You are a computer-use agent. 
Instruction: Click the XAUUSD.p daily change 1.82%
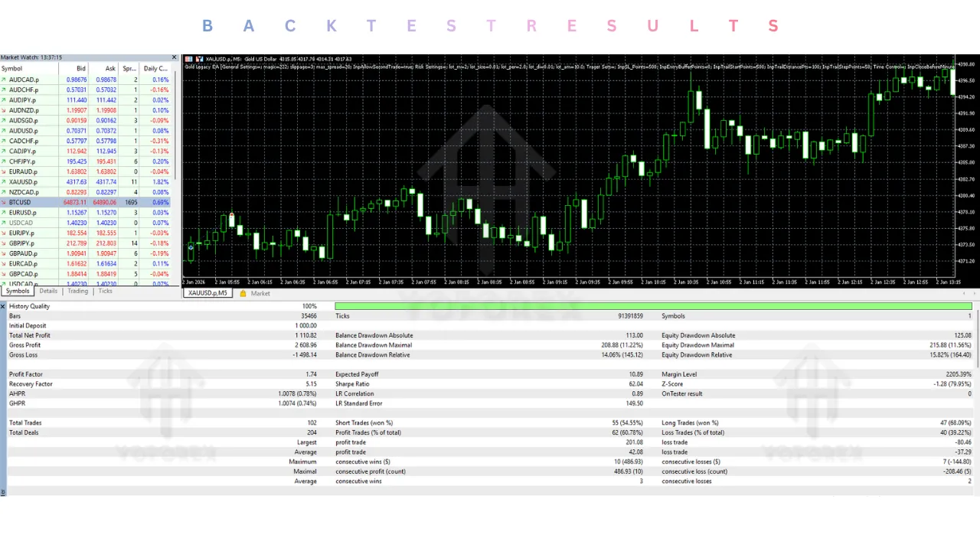(161, 182)
